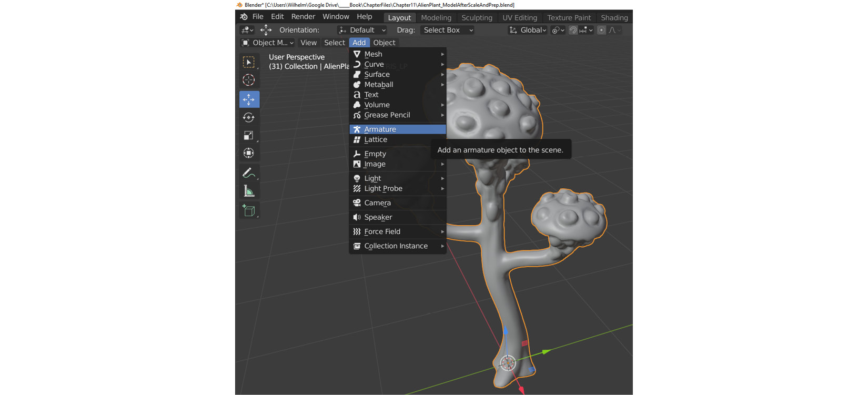Open the Drag Select Box dropdown

[x=448, y=30]
